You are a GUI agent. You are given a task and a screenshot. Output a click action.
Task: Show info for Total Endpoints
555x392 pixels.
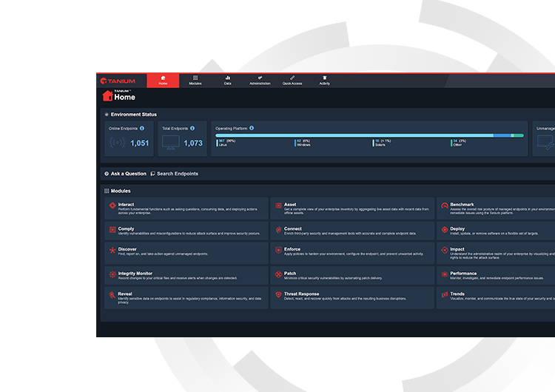(192, 128)
